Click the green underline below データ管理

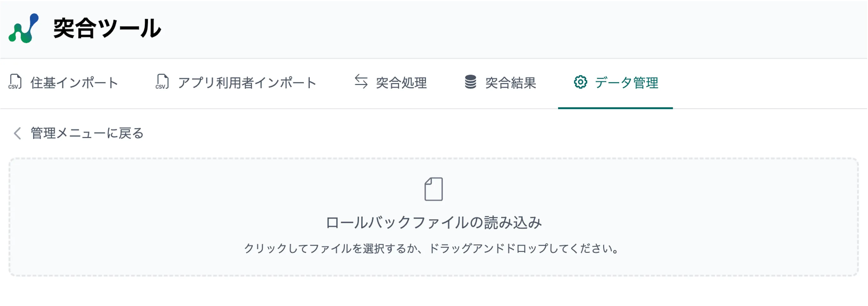615,108
